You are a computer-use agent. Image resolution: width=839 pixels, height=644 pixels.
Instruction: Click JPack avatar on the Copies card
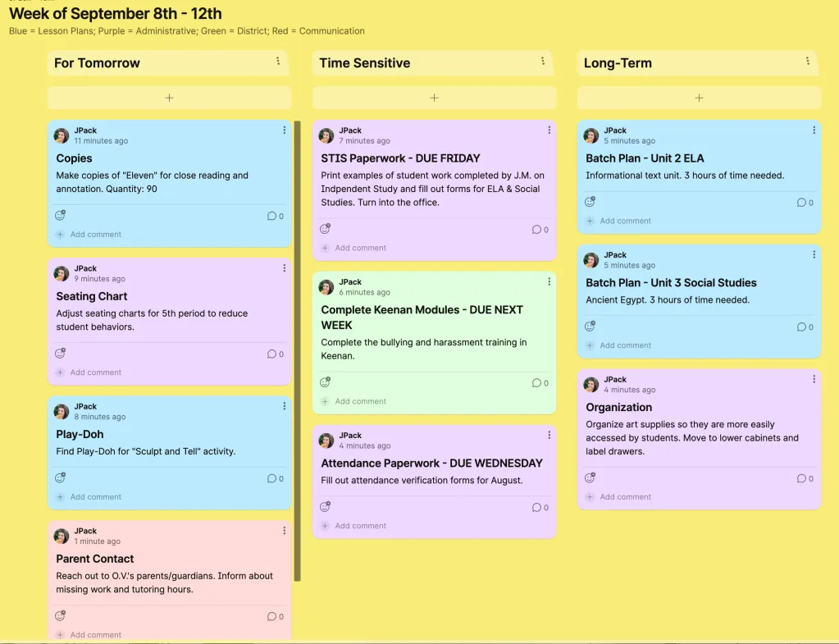62,135
